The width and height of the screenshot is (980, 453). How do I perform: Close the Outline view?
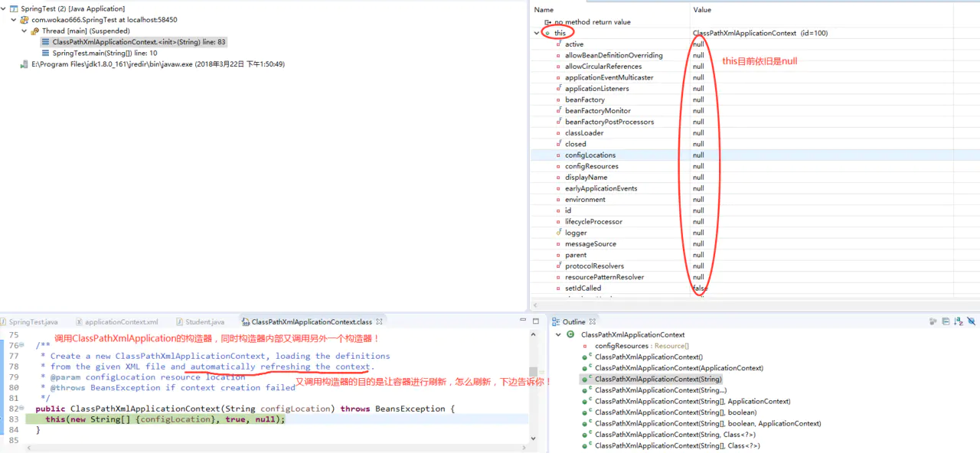click(592, 322)
